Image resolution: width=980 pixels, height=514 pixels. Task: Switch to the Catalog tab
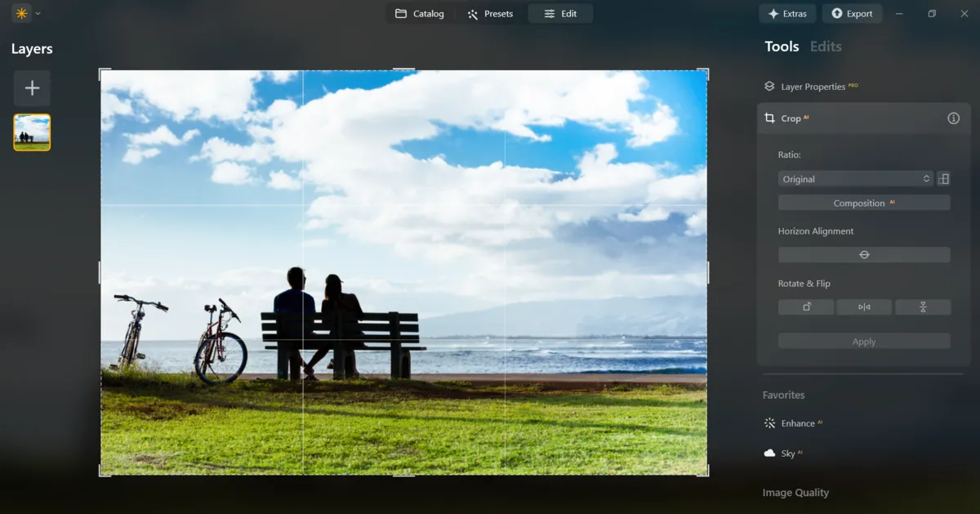(421, 13)
